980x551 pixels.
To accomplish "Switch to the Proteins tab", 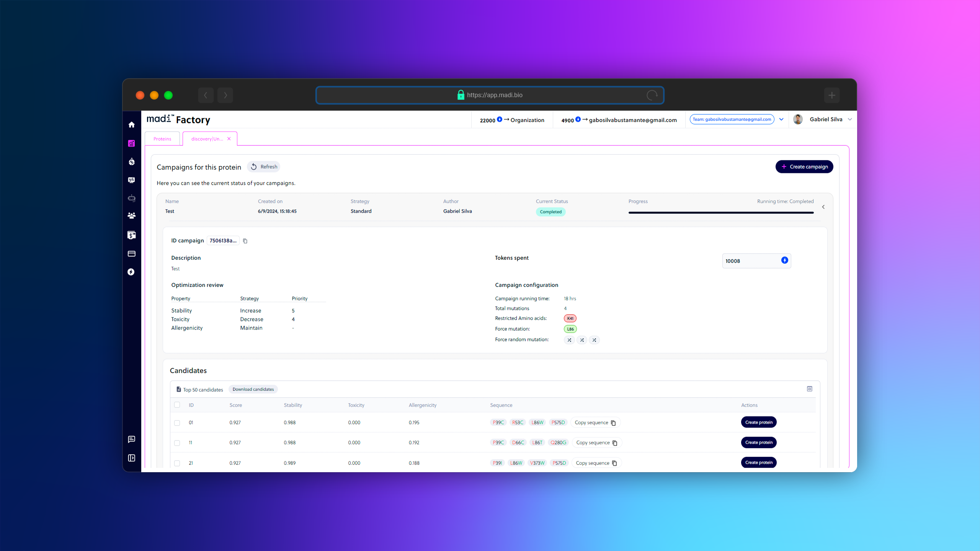I will tap(162, 139).
